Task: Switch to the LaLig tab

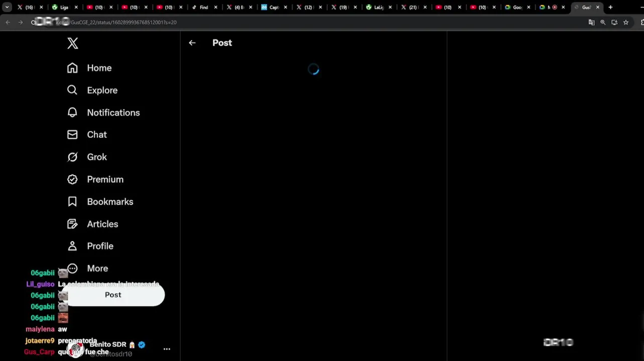Action: [378, 7]
